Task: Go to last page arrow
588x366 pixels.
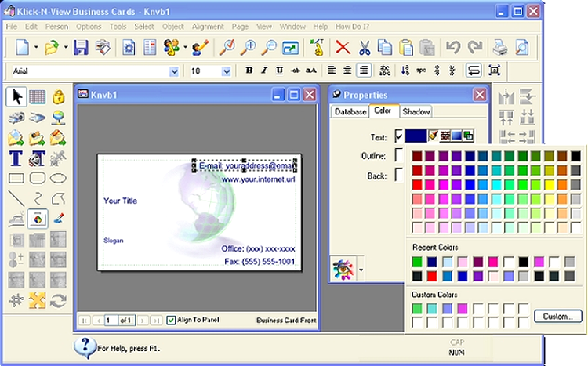Action: click(156, 321)
